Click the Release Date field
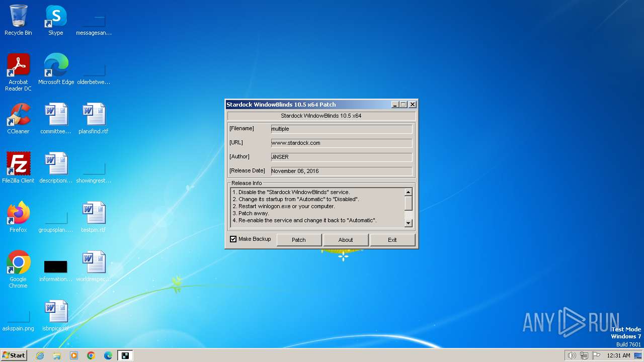This screenshot has width=644, height=362. point(341,171)
